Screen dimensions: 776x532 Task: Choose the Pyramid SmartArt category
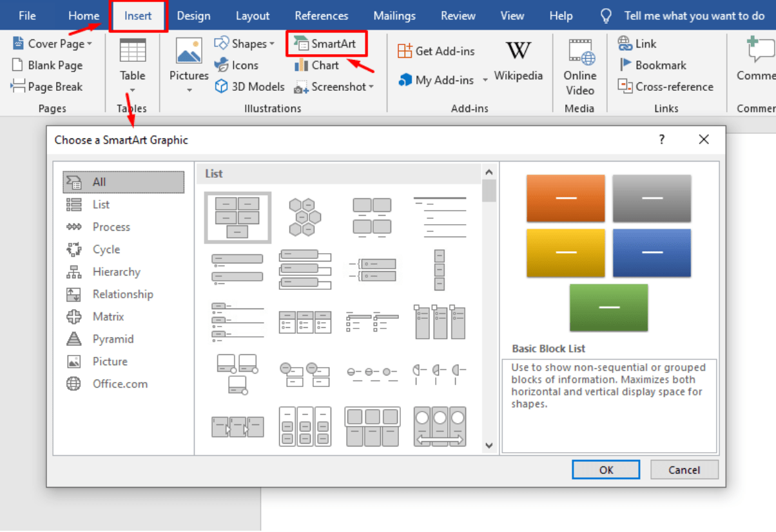click(x=113, y=339)
